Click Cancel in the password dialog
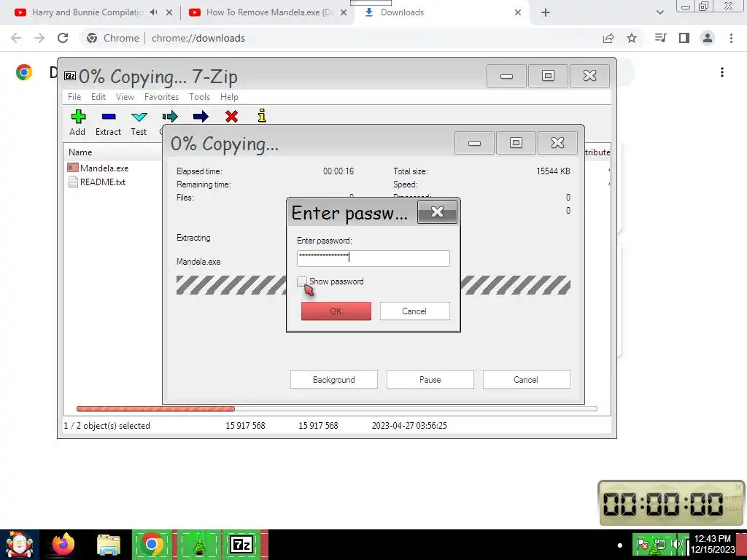The image size is (747, 560). [414, 311]
